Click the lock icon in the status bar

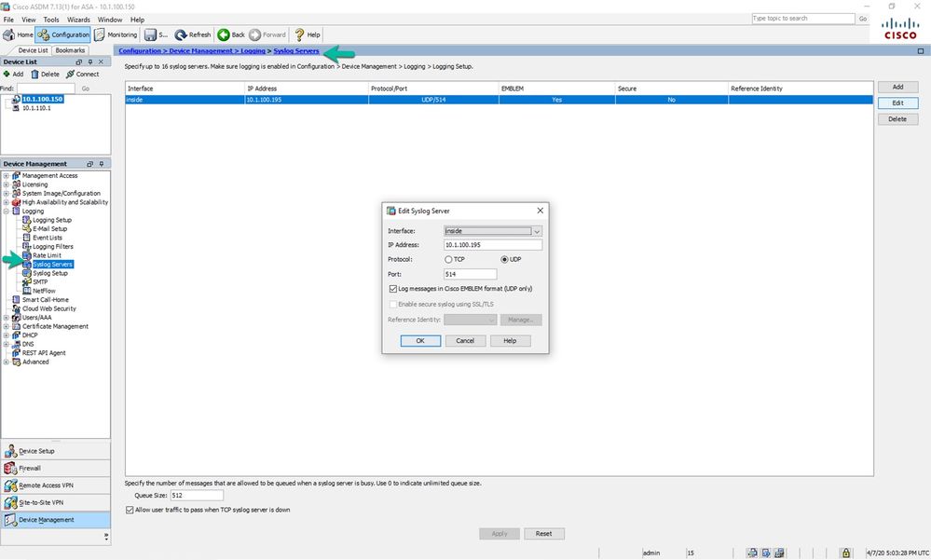tap(846, 553)
